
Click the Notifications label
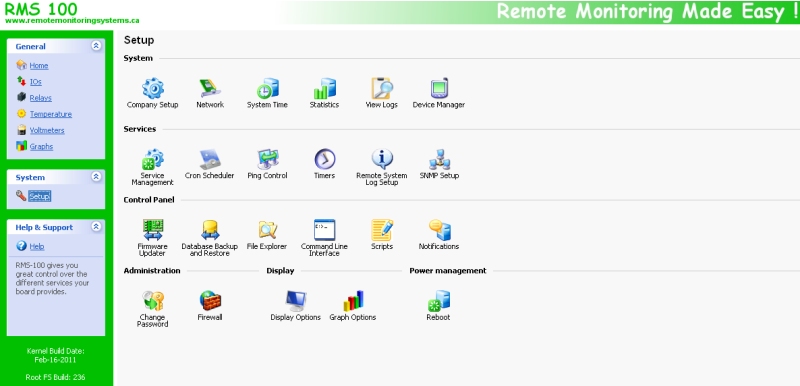[x=439, y=246]
